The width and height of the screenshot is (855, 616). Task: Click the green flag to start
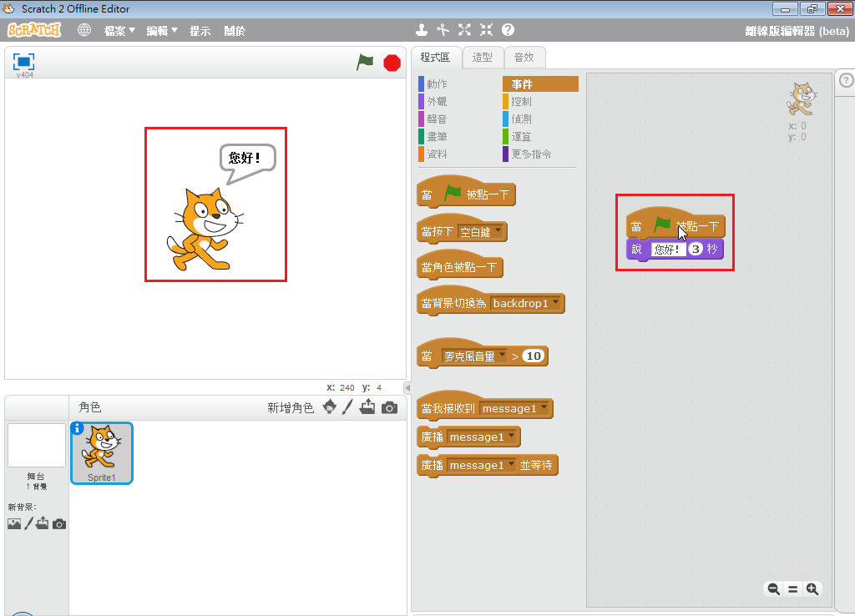click(x=365, y=63)
